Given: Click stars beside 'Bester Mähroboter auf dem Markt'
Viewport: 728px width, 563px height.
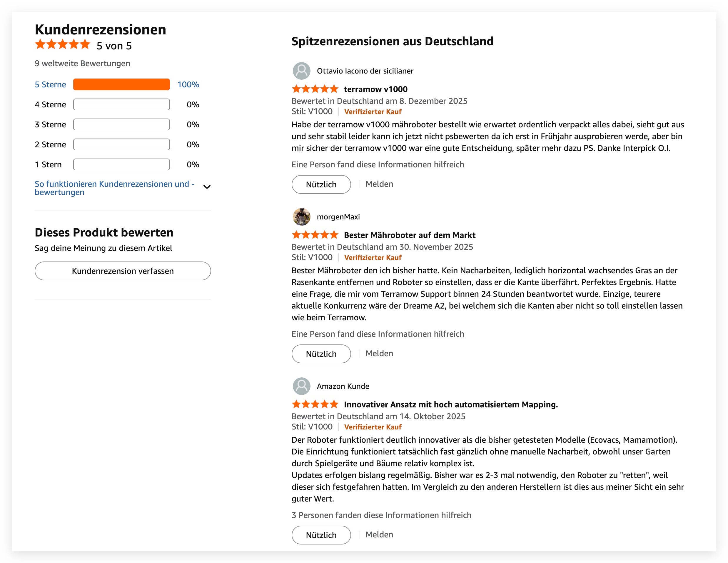Looking at the screenshot, I should [x=315, y=235].
